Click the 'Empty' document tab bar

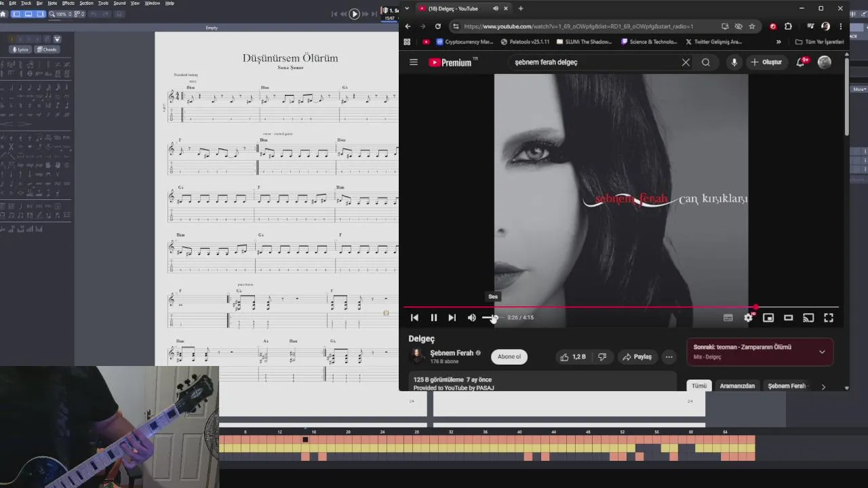[212, 28]
